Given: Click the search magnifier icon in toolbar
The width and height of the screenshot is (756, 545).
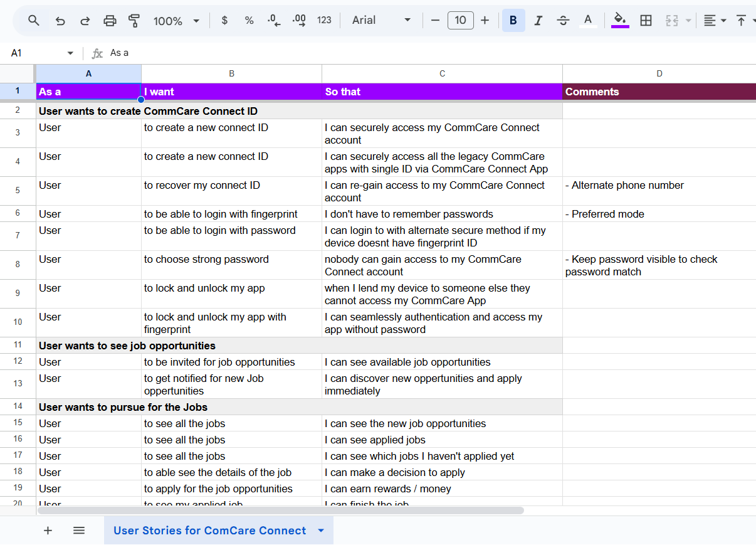Looking at the screenshot, I should click(34, 21).
